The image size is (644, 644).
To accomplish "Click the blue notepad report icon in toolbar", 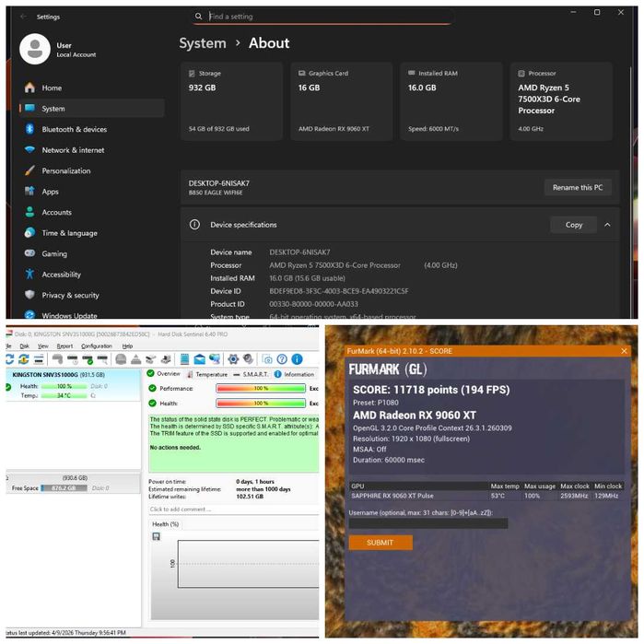I will tap(184, 359).
